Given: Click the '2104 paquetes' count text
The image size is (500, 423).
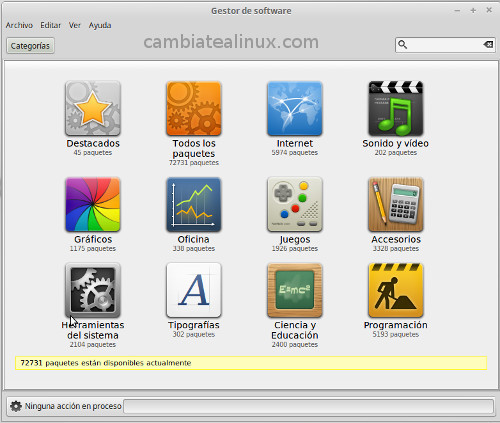Looking at the screenshot, I should pyautogui.click(x=93, y=345).
